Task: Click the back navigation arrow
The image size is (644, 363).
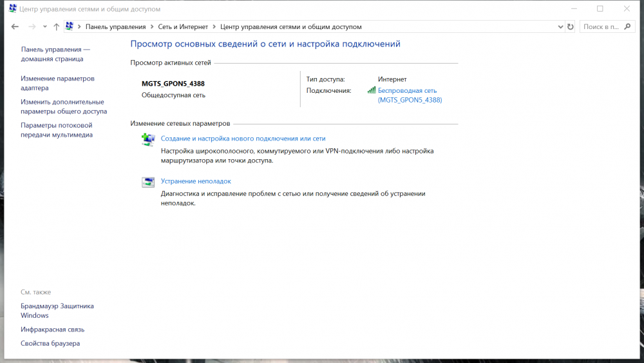Action: pyautogui.click(x=15, y=26)
